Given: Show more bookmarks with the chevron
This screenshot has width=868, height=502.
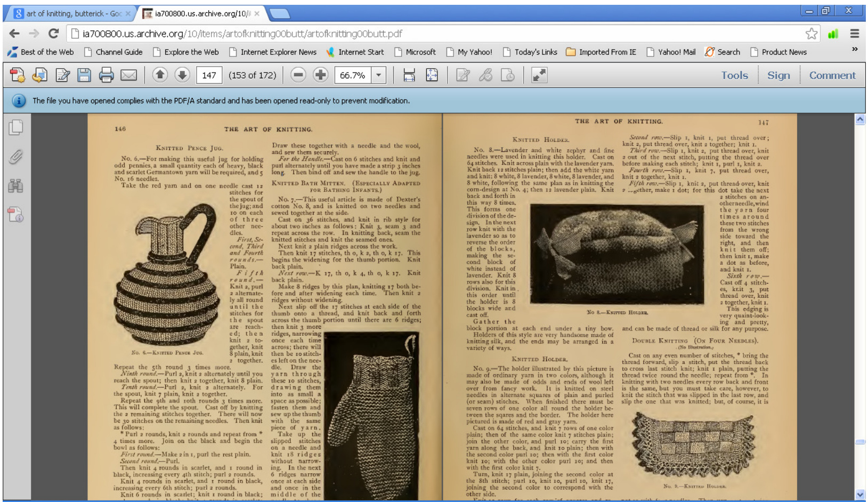Looking at the screenshot, I should click(855, 49).
